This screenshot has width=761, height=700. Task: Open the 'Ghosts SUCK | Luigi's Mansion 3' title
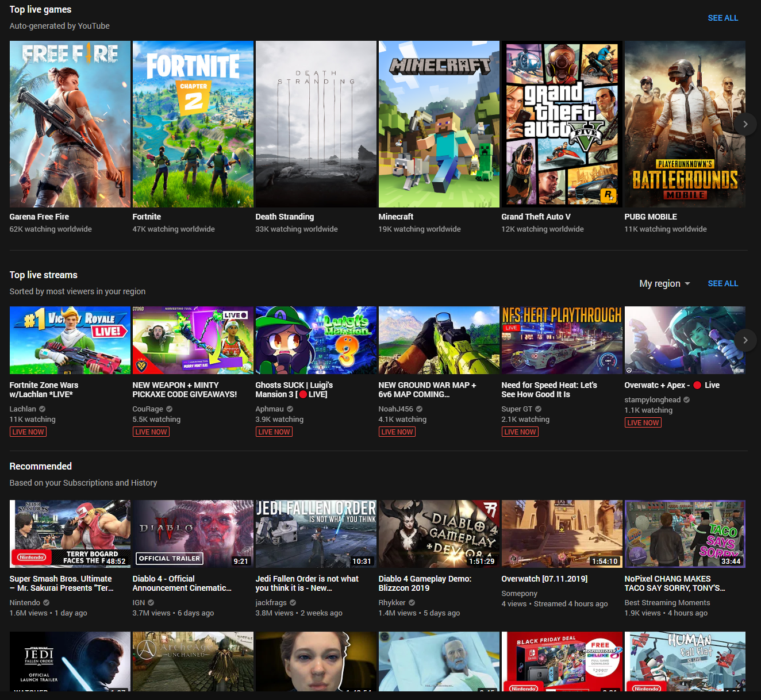[x=294, y=390]
